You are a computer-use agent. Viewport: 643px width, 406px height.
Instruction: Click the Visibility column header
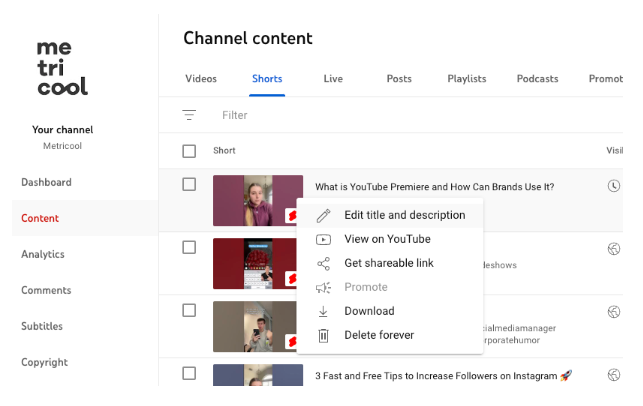(x=615, y=151)
